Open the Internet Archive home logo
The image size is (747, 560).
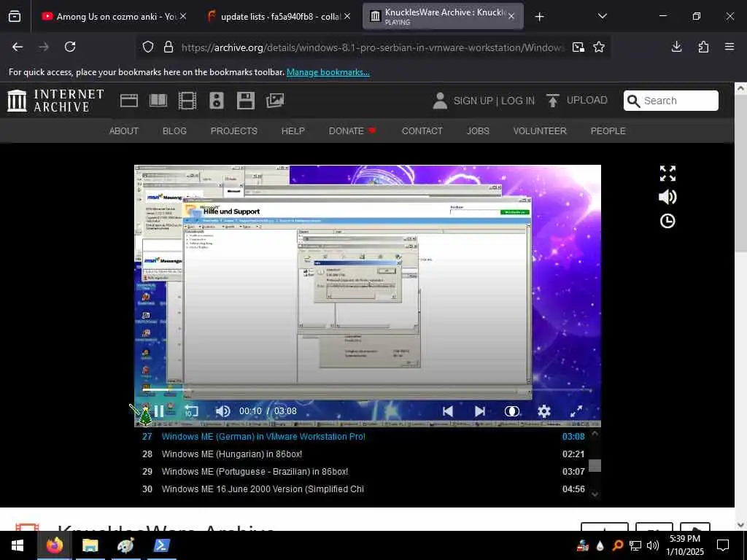55,101
